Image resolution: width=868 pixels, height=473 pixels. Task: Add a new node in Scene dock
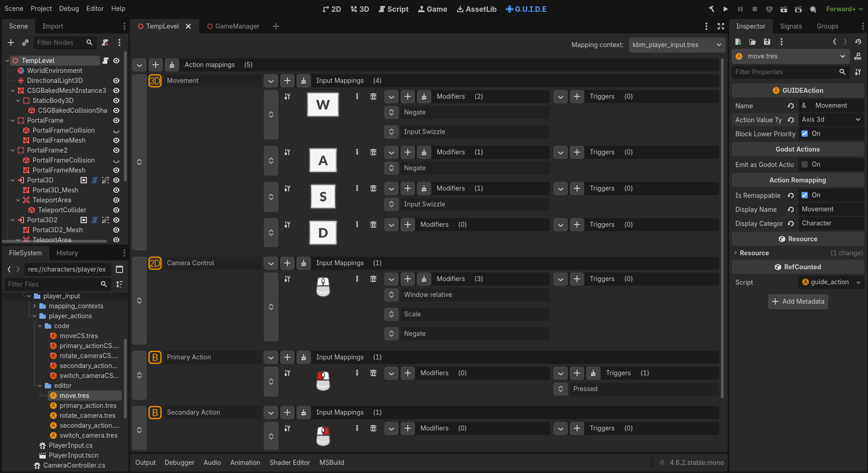[11, 43]
